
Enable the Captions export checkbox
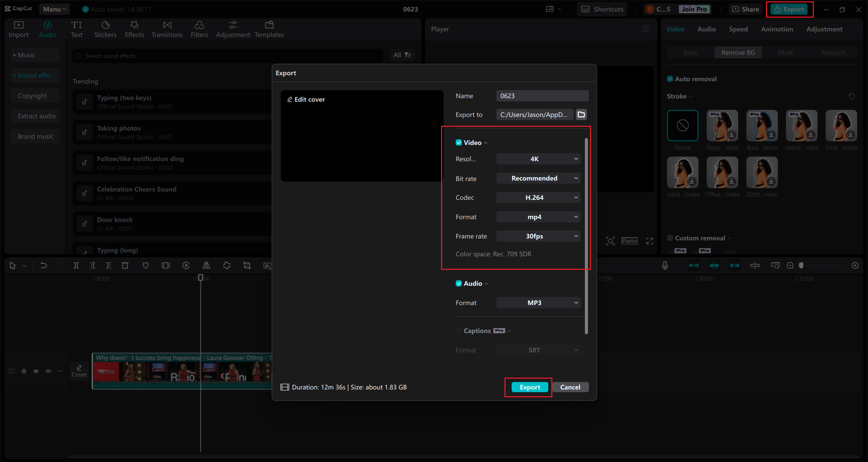point(459,331)
